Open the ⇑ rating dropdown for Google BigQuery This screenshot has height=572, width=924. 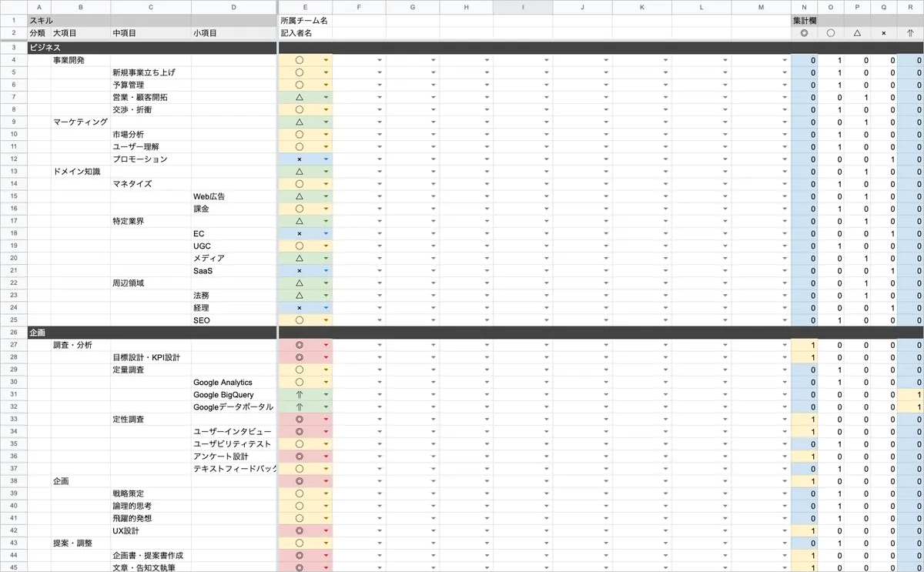pyautogui.click(x=326, y=395)
